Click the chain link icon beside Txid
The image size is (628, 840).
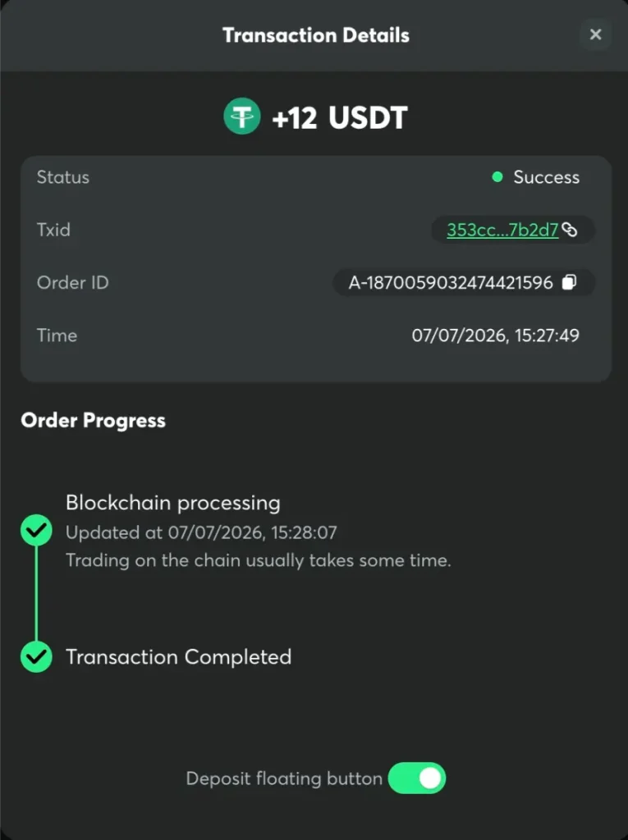pyautogui.click(x=570, y=230)
